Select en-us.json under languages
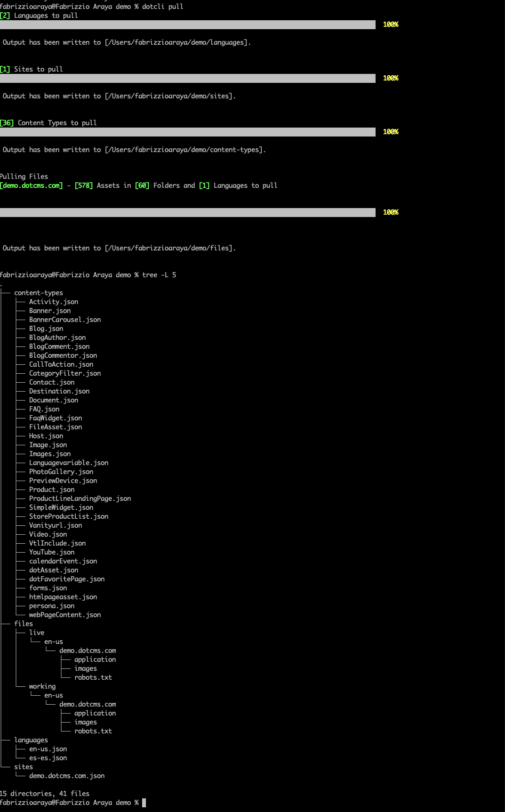Viewport: 505px width, 812px height. tap(48, 749)
